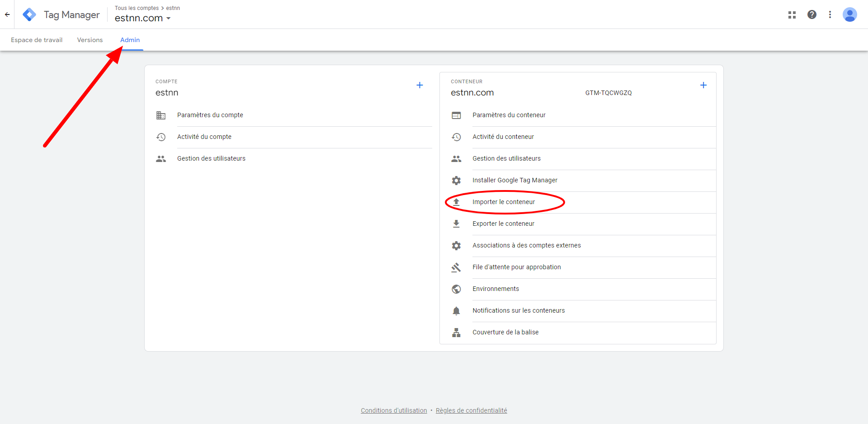Image resolution: width=868 pixels, height=424 pixels.
Task: Open the Conditions d'utilisation link
Action: 393,410
